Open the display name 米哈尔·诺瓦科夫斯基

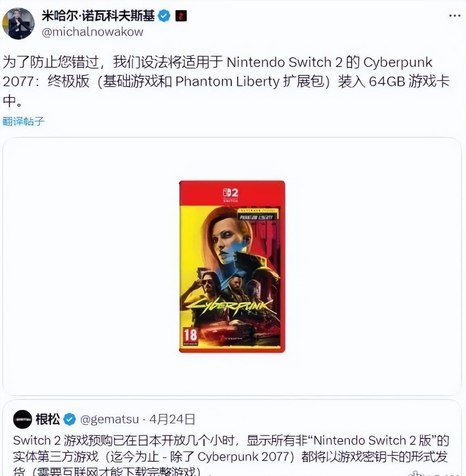click(98, 15)
